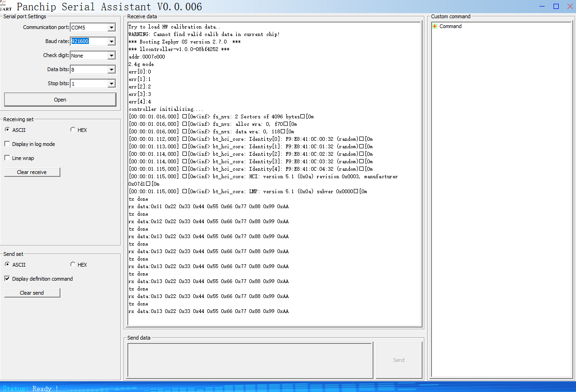Click the 'controller initializing....' log line

click(166, 109)
